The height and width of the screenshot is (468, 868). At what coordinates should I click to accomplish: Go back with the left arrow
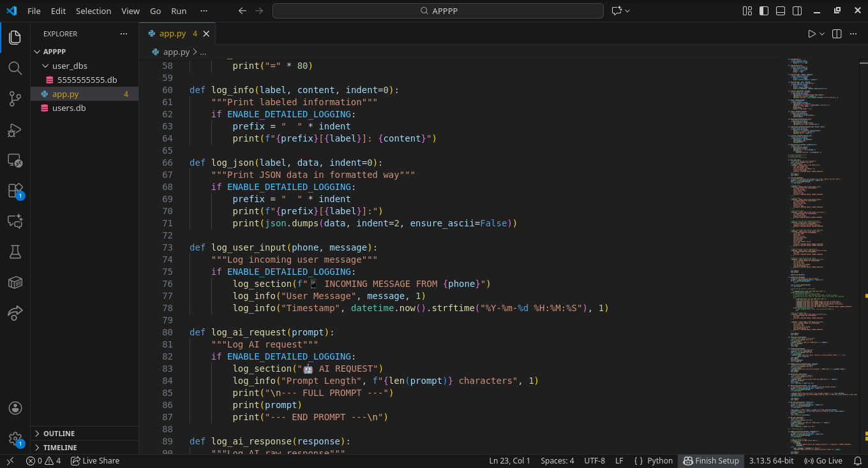[x=242, y=11]
